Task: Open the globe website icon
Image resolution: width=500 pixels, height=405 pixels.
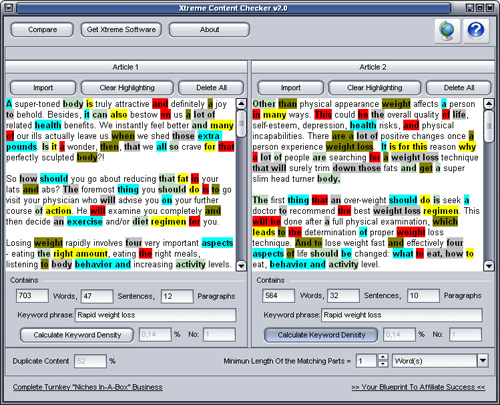Action: point(447,31)
